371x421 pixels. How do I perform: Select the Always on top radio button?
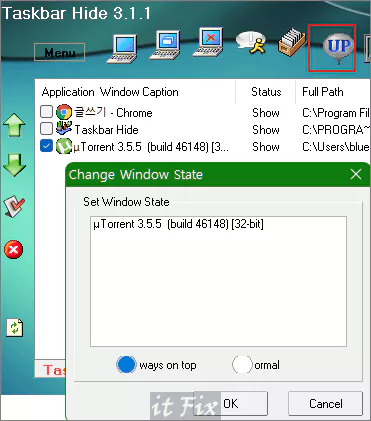pos(126,365)
